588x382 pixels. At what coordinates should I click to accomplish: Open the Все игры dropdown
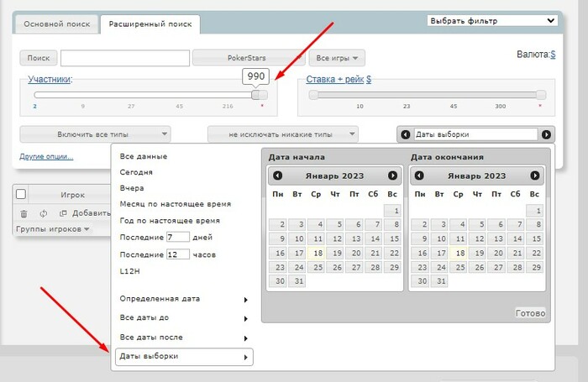pyautogui.click(x=337, y=58)
